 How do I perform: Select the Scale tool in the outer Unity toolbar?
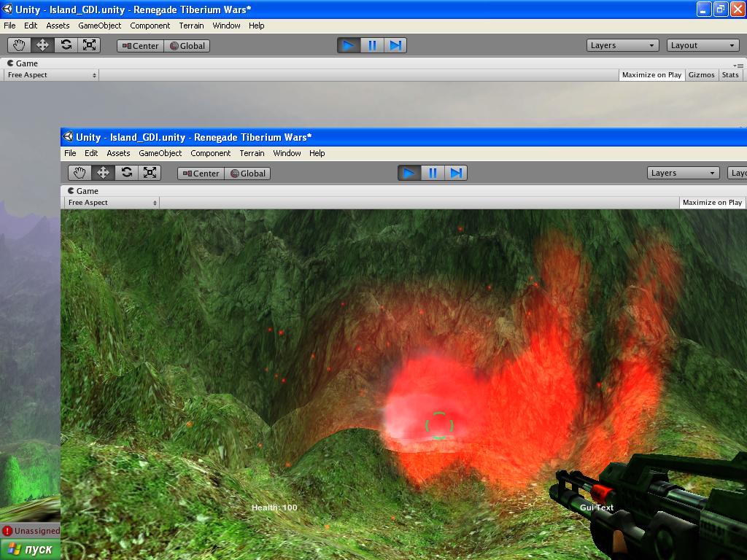[x=89, y=45]
